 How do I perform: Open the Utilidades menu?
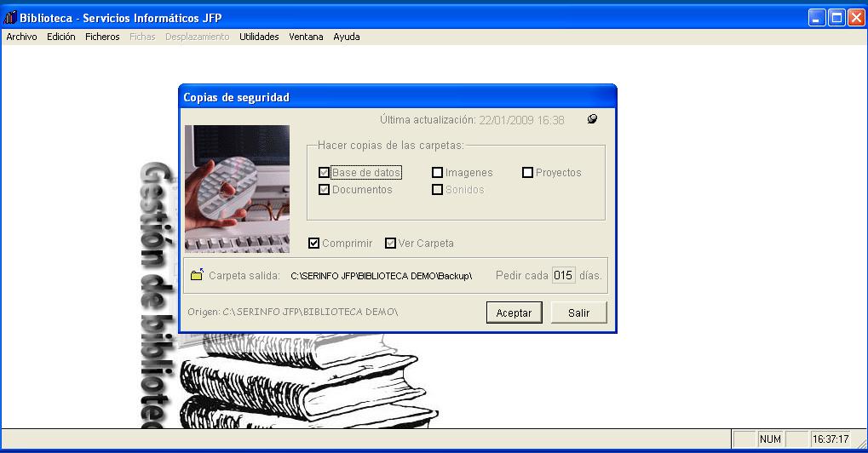coord(259,37)
